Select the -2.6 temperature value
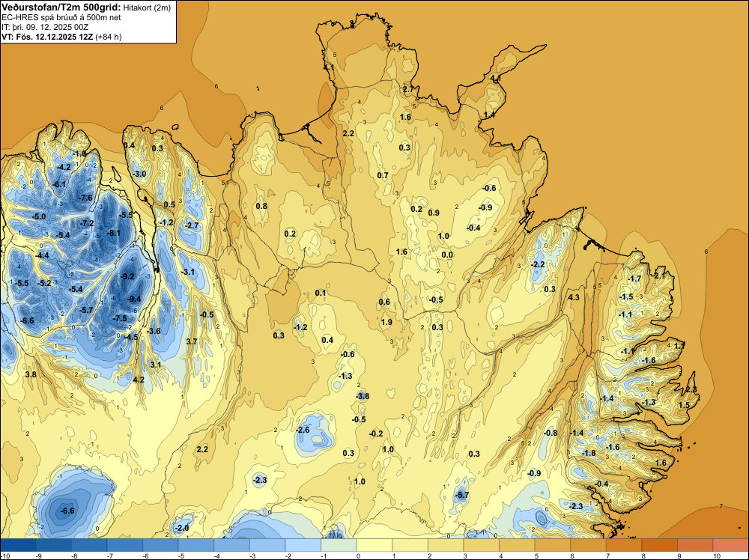The image size is (749, 560). tap(303, 430)
